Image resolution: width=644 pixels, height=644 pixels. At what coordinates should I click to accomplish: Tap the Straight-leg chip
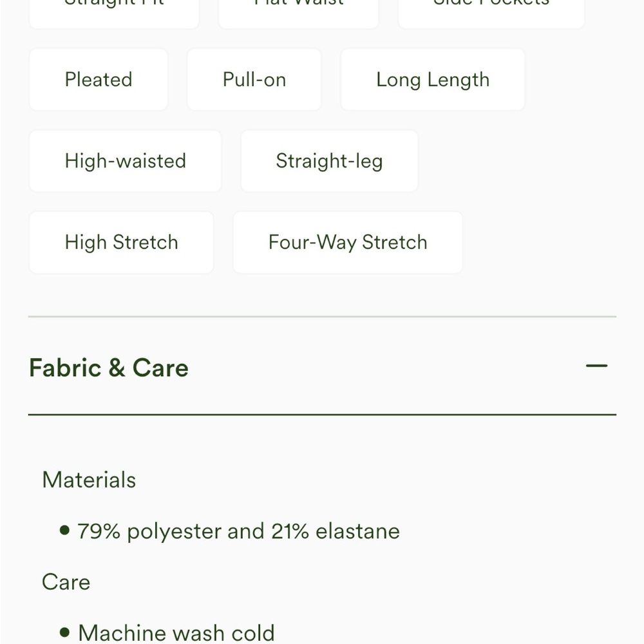329,161
